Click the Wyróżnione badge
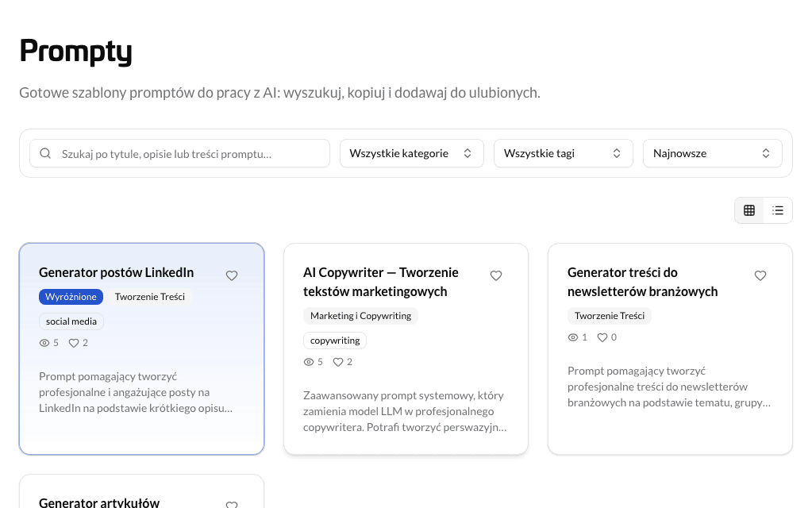This screenshot has width=812, height=508. pos(71,297)
